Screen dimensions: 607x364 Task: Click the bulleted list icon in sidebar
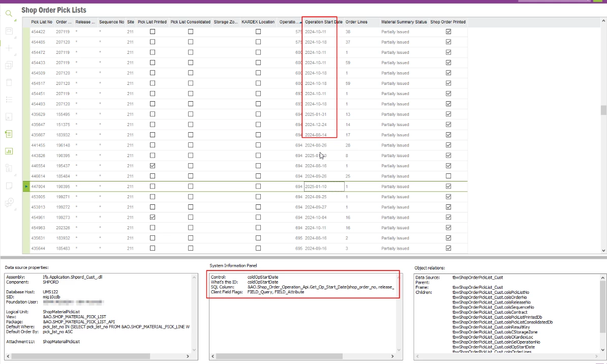coord(9,100)
